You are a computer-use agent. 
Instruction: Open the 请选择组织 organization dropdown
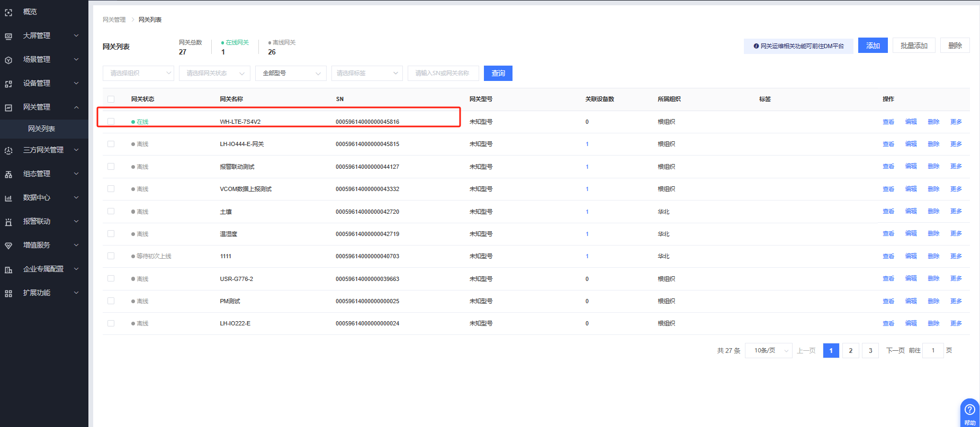tap(138, 73)
